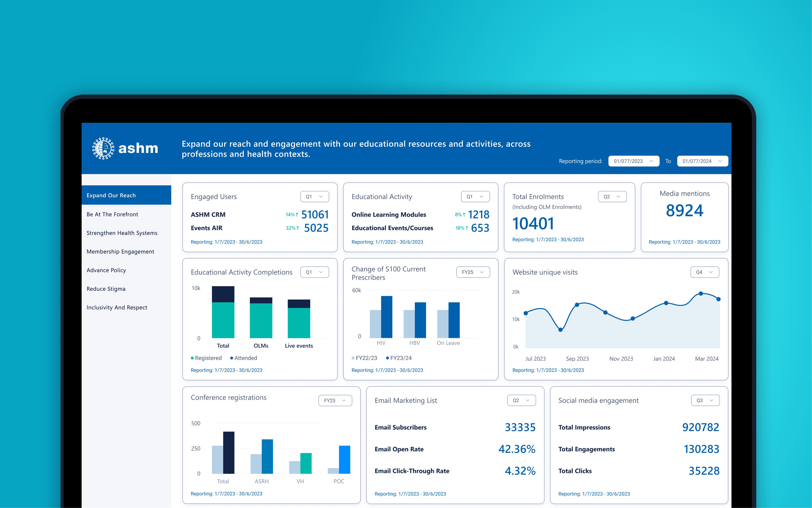Open Strengthen Health Systems page
This screenshot has height=508, width=812.
[122, 233]
